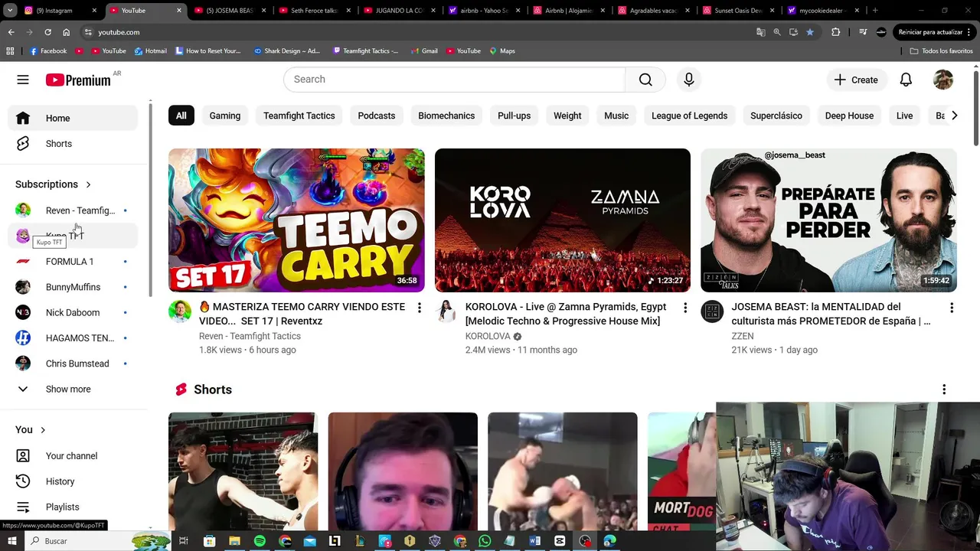Open HAGAMOS TEN... subscription channel
980x551 pixels.
click(73, 338)
